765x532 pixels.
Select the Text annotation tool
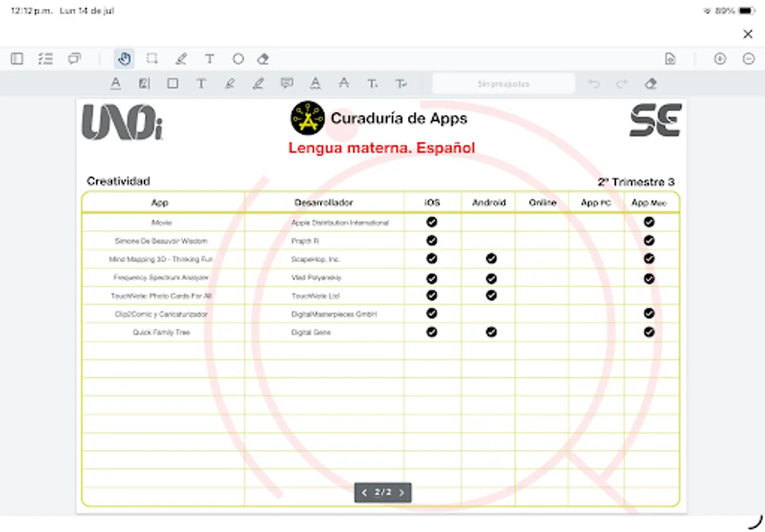pos(209,59)
